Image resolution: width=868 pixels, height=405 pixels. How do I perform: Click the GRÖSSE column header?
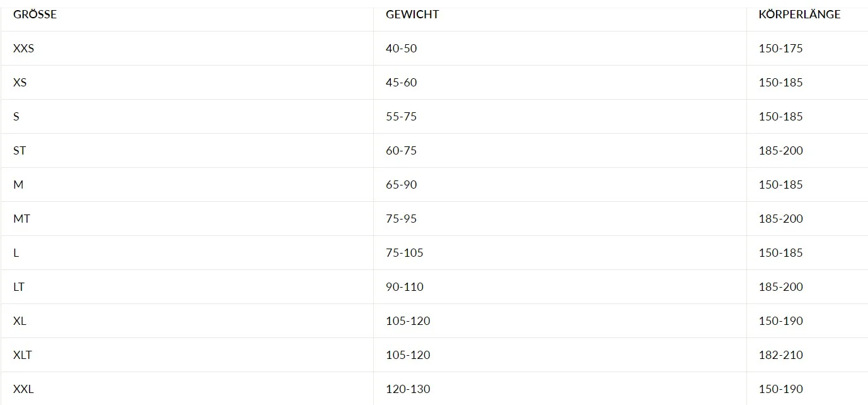(35, 15)
